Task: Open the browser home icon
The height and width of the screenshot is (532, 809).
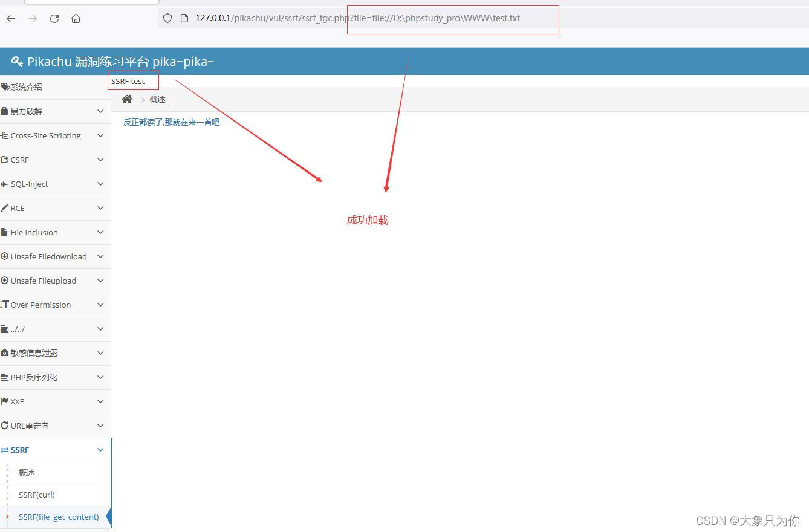Action: point(76,18)
